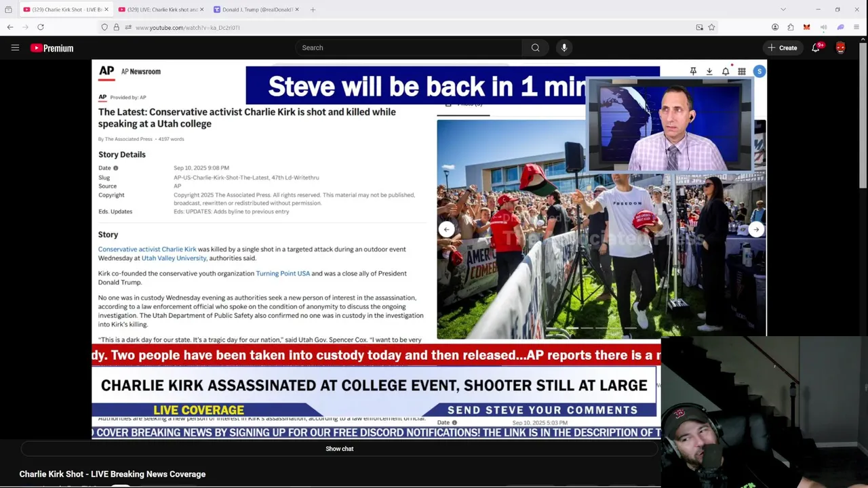868x488 pixels.
Task: Click the YouTube search magnifier button
Action: tap(536, 47)
